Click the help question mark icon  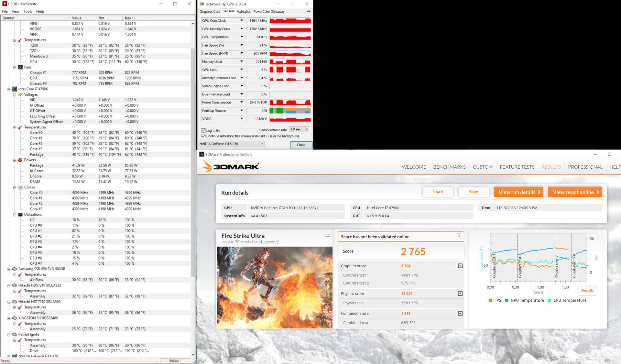coord(459,237)
